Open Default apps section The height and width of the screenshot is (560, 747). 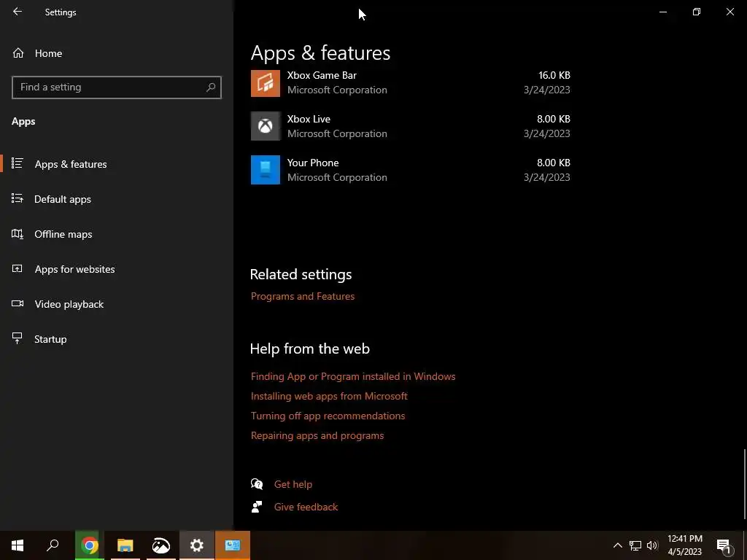[63, 199]
